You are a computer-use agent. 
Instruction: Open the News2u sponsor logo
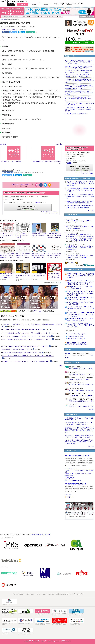click(45, 573)
